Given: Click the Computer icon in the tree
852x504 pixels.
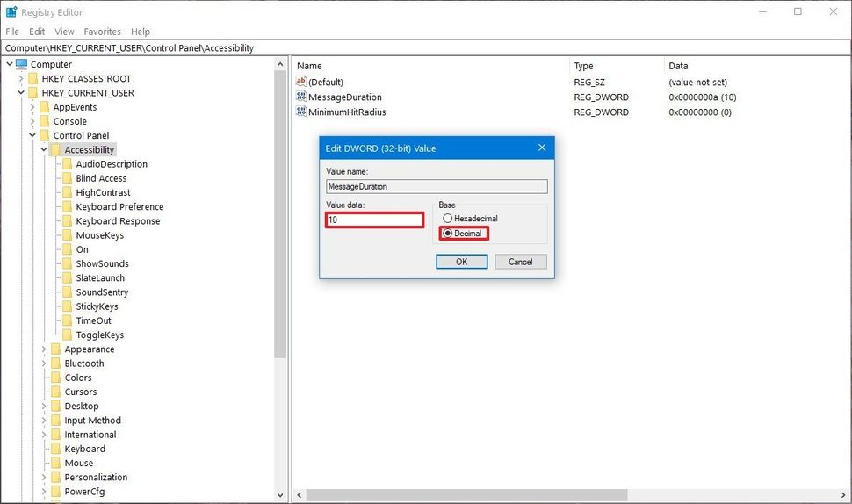Looking at the screenshot, I should [21, 64].
